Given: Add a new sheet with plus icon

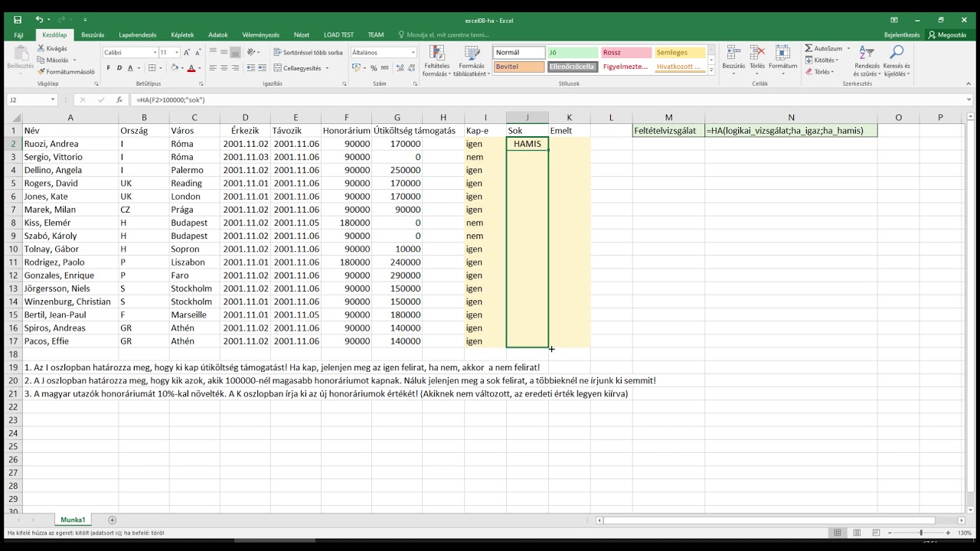Looking at the screenshot, I should click(x=113, y=520).
